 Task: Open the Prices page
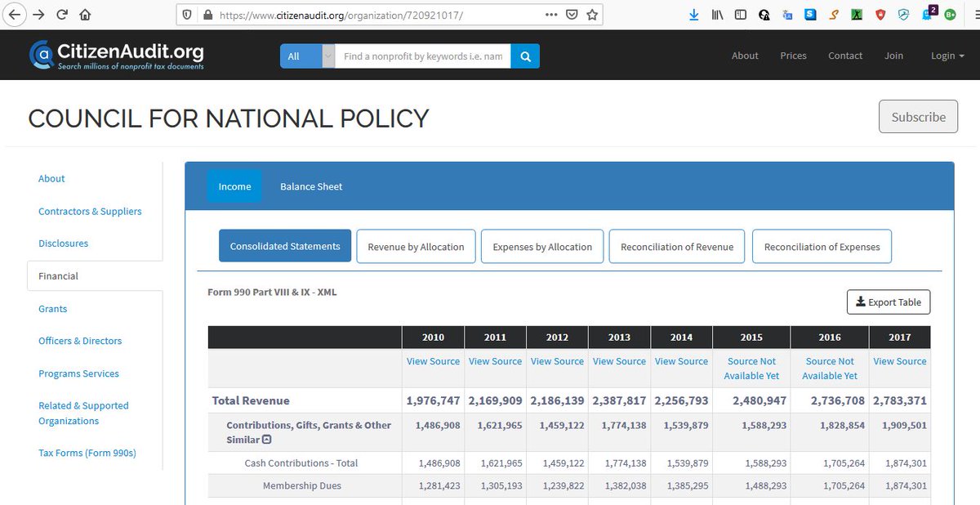[793, 56]
